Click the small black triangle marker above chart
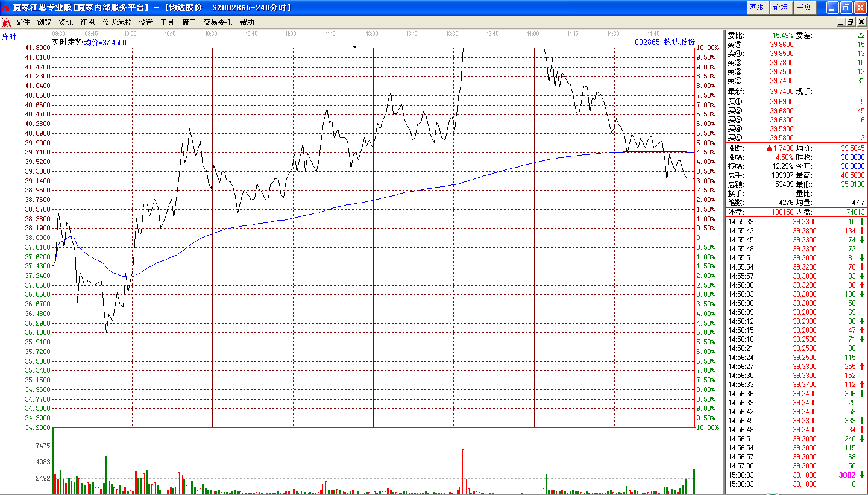868x495 pixels. (x=354, y=46)
